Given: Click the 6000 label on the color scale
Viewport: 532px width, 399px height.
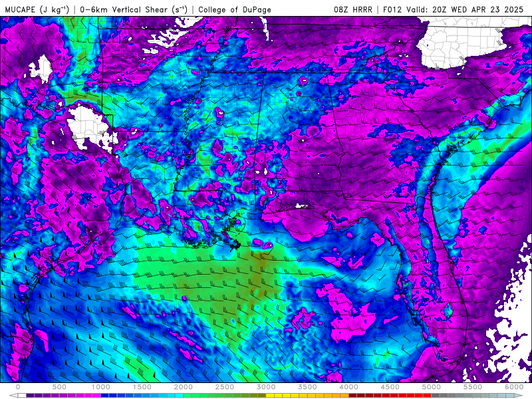Looking at the screenshot, I should tap(514, 387).
